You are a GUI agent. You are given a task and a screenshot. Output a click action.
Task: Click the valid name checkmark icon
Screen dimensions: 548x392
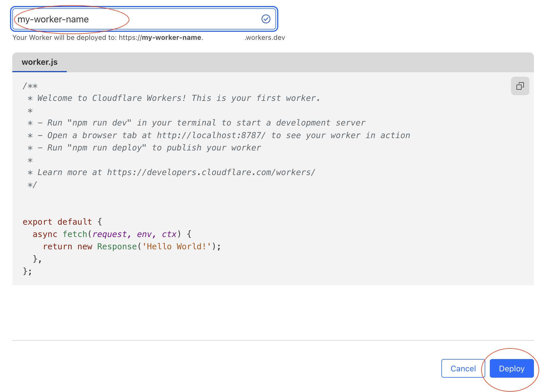coord(266,19)
